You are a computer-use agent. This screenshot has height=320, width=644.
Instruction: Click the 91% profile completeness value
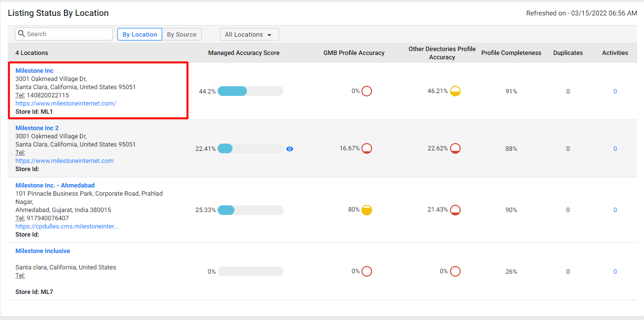(511, 92)
